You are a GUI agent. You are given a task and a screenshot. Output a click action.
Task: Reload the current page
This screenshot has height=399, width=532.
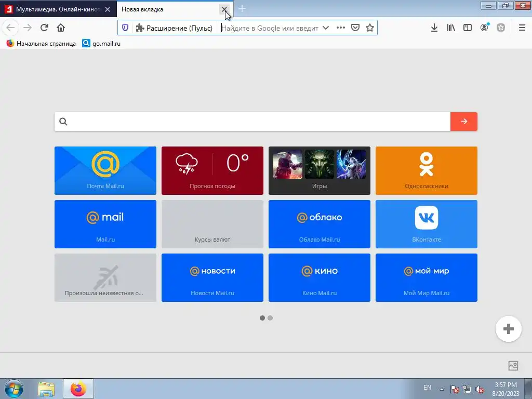tap(44, 28)
